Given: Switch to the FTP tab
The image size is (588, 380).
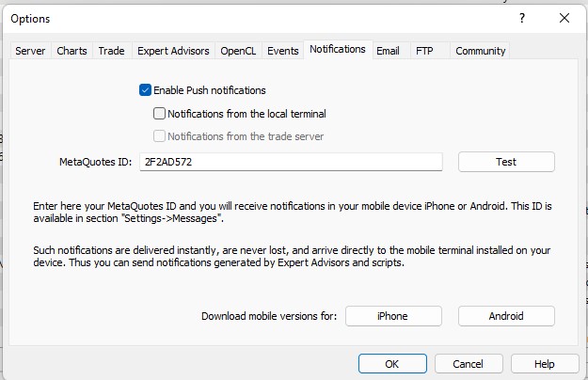Looking at the screenshot, I should coord(424,51).
